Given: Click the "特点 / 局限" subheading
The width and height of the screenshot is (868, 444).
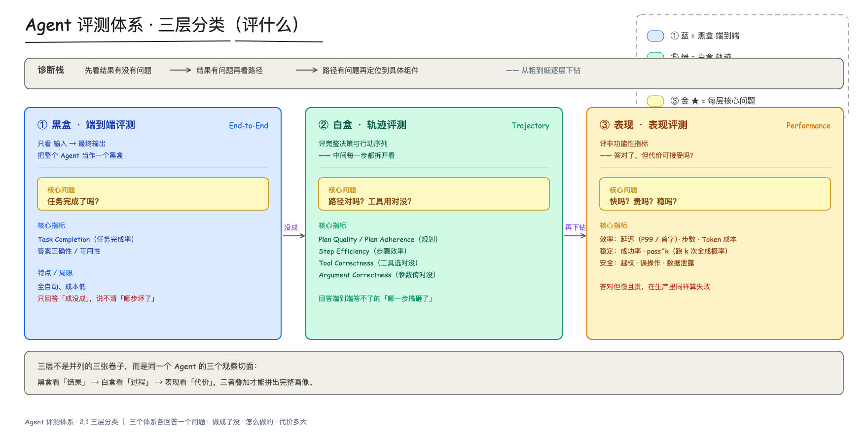Looking at the screenshot, I should [55, 273].
